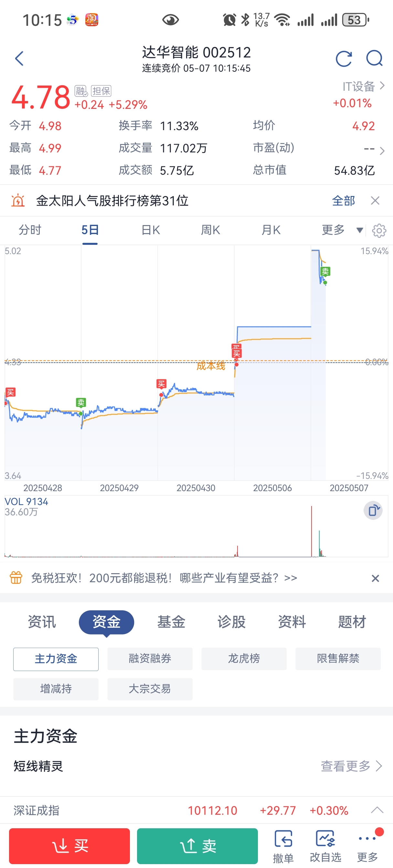Tap the red 买 buy button
Viewport: 393px width, 868px height.
pyautogui.click(x=69, y=846)
